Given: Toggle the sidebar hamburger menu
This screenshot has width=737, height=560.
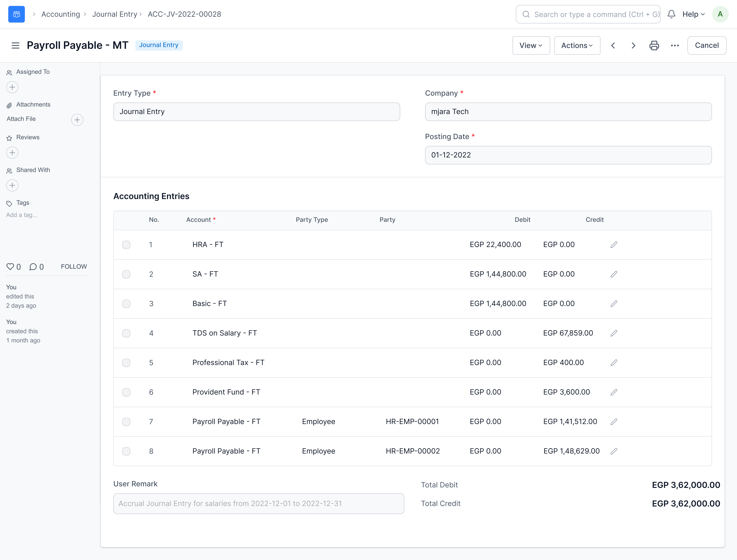Looking at the screenshot, I should pyautogui.click(x=15, y=45).
